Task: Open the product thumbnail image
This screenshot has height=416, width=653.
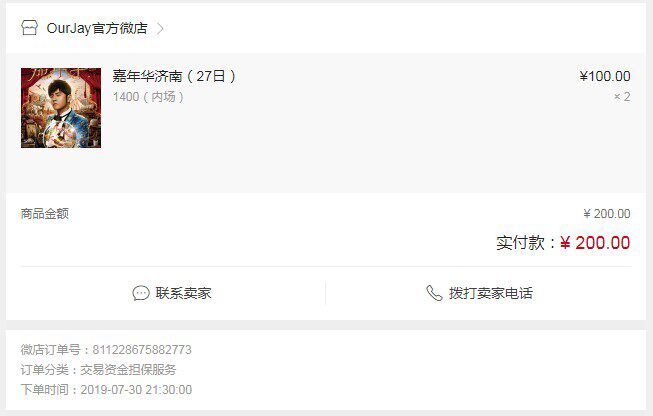Action: click(61, 108)
